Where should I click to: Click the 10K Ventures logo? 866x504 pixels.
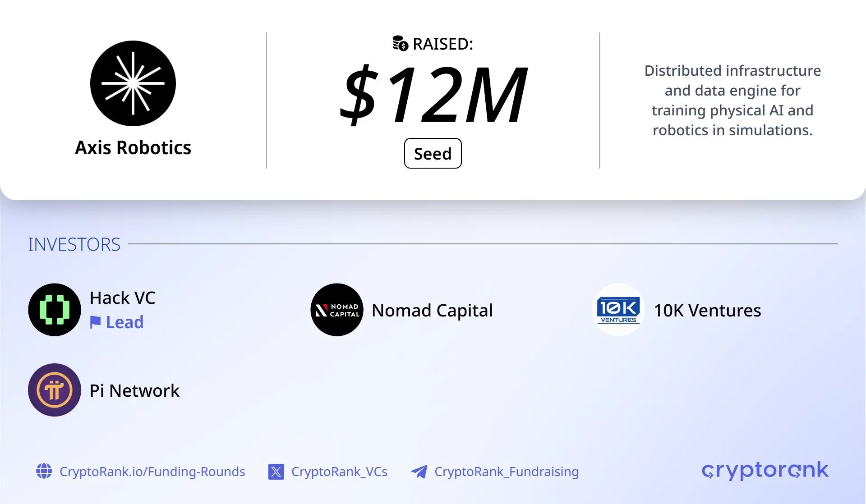pos(618,310)
